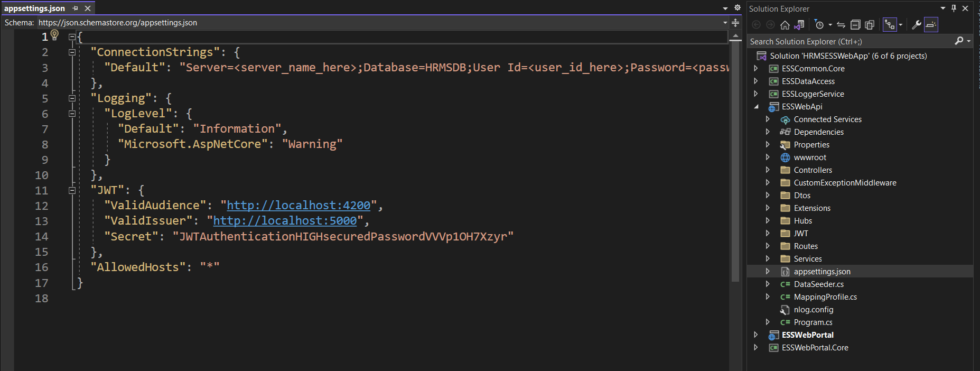Click the nlog.config file icon
Image resolution: width=980 pixels, height=371 pixels.
(x=786, y=310)
